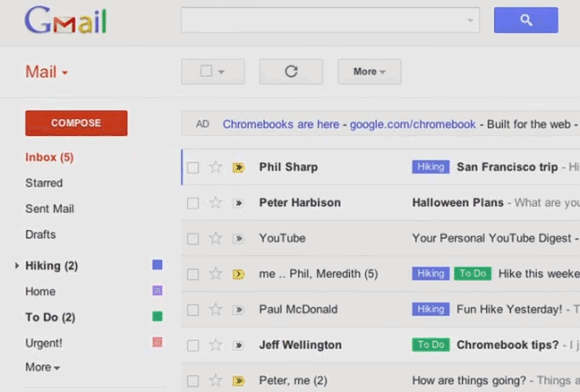The image size is (580, 392).
Task: Star the me .. Phil, Meredith conversation
Action: click(x=215, y=274)
